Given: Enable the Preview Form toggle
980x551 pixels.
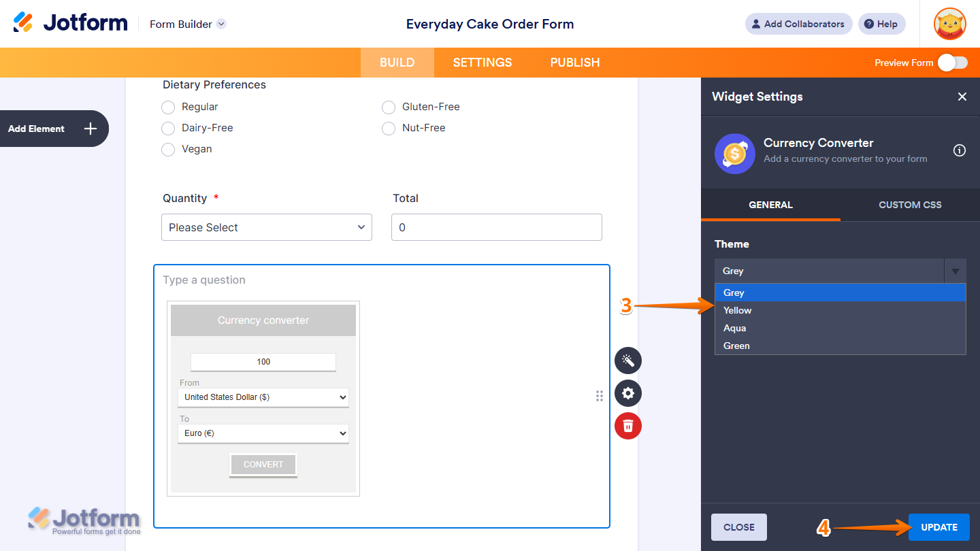Looking at the screenshot, I should [953, 62].
